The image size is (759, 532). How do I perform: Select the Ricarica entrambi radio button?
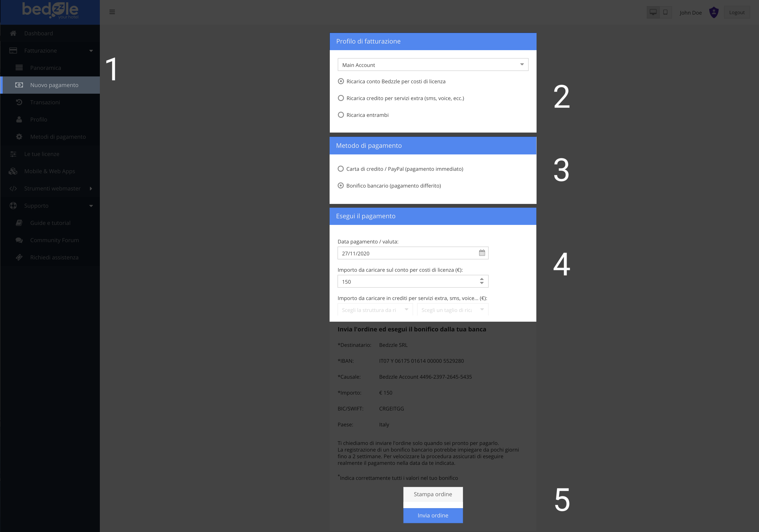tap(341, 115)
